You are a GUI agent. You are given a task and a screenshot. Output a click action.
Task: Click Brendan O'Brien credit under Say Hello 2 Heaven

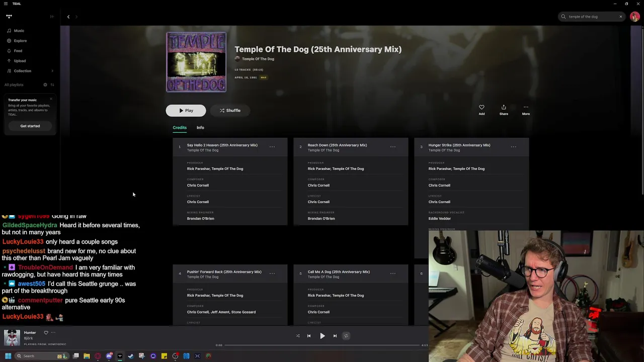[x=201, y=219]
